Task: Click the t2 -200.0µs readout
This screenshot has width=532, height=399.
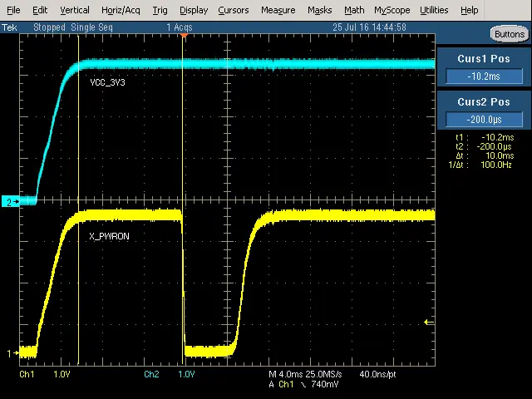Action: tap(485, 146)
